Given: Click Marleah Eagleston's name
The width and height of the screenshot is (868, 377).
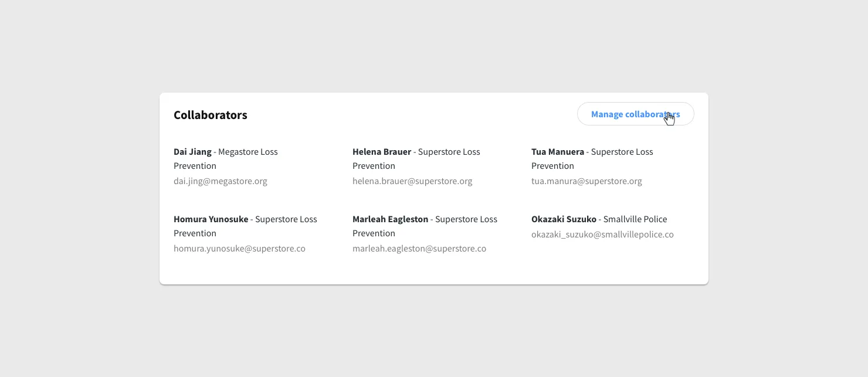Looking at the screenshot, I should (391, 219).
